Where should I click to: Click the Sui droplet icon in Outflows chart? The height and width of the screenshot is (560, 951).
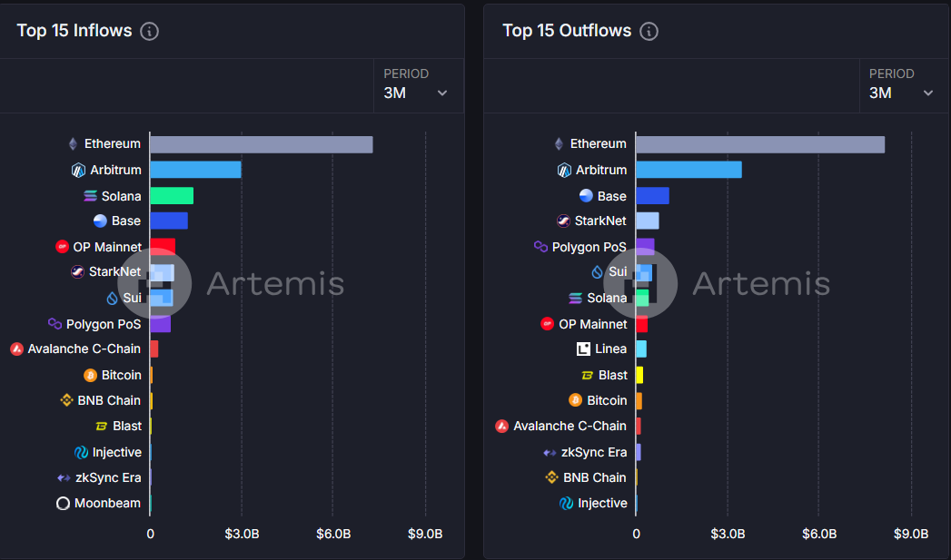click(x=598, y=271)
